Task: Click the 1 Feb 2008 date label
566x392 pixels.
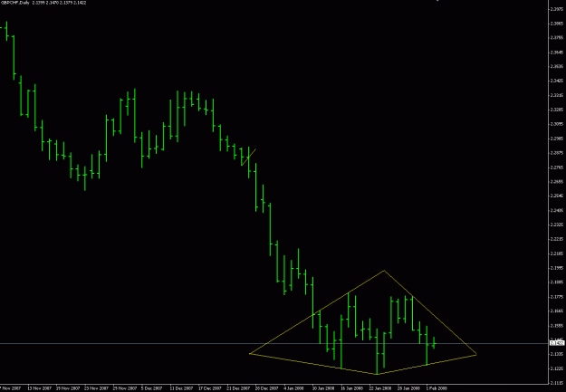Action: [x=436, y=388]
